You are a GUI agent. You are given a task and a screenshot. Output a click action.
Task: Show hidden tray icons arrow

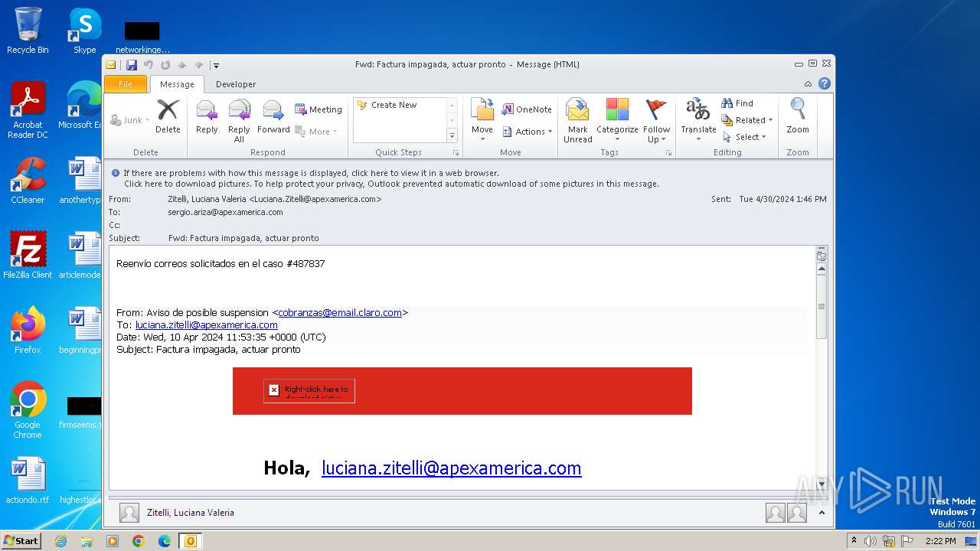(854, 541)
